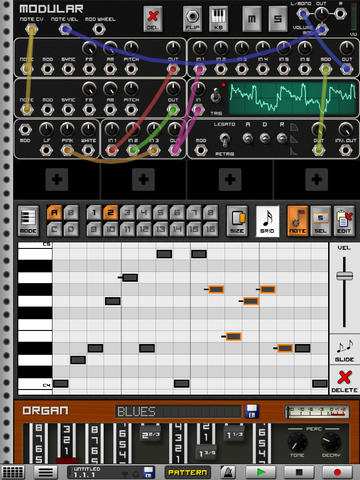Click the noise module LF jack
360x480 pixels.
pyautogui.click(x=46, y=150)
